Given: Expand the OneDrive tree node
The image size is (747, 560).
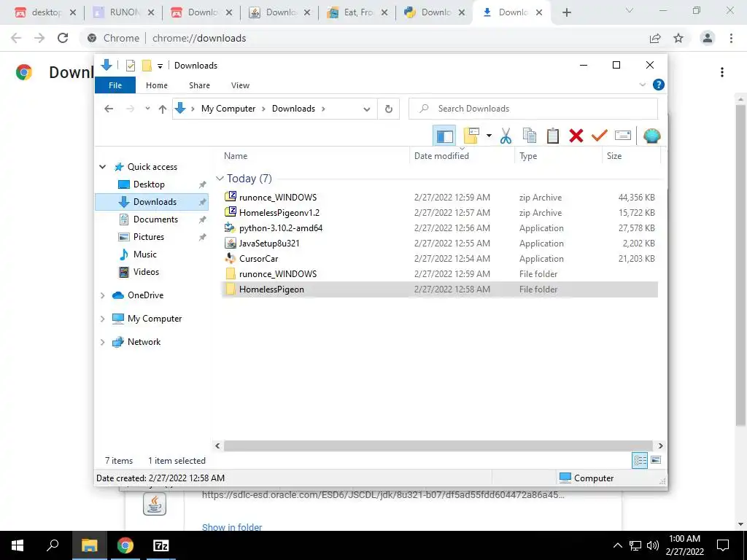Looking at the screenshot, I should point(102,295).
